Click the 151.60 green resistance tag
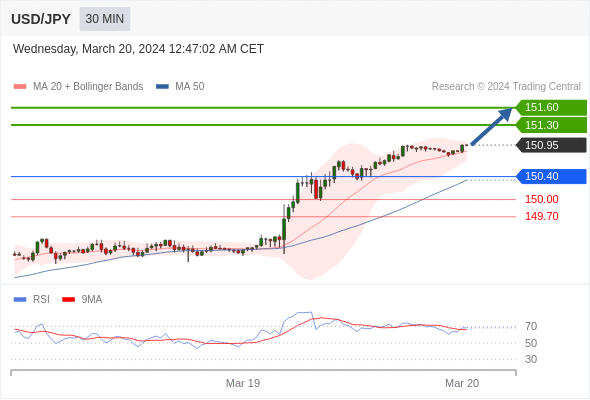The height and width of the screenshot is (400, 590). point(551,108)
